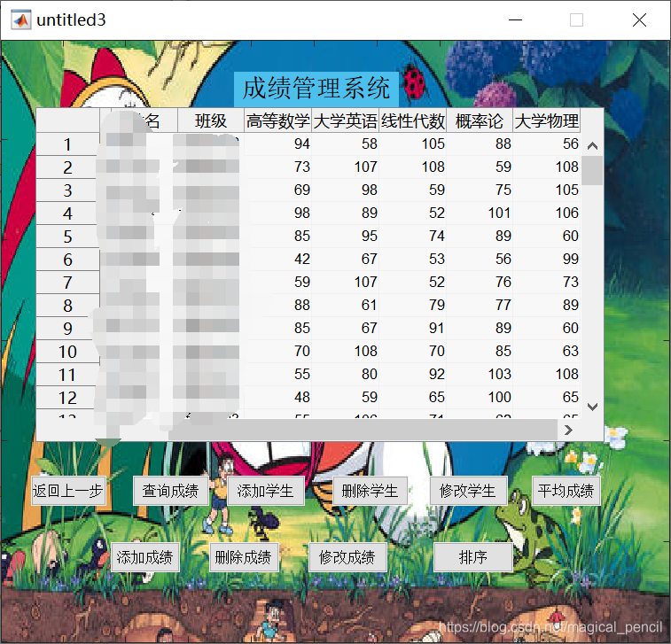Click the horizontal scrollbar thumb

(x=363, y=430)
